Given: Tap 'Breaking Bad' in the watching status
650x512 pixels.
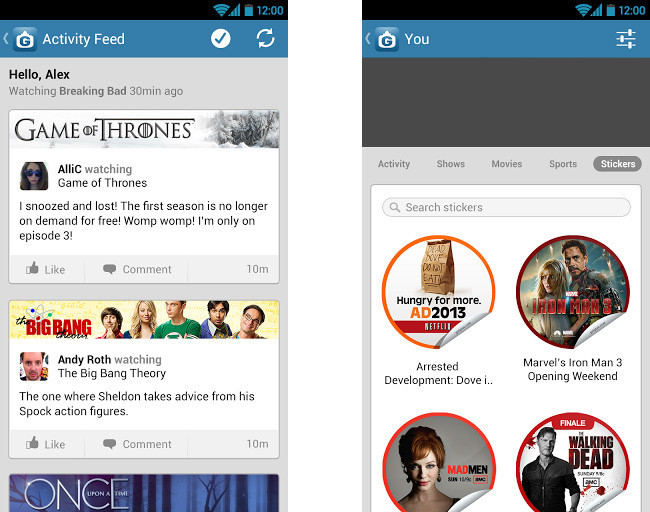Looking at the screenshot, I should (93, 91).
